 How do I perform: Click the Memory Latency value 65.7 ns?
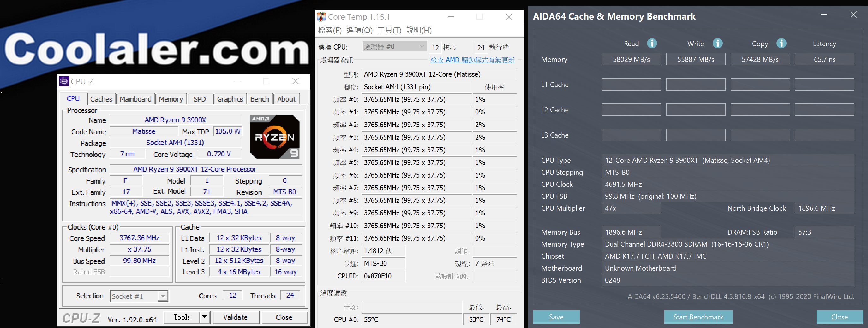(x=824, y=59)
